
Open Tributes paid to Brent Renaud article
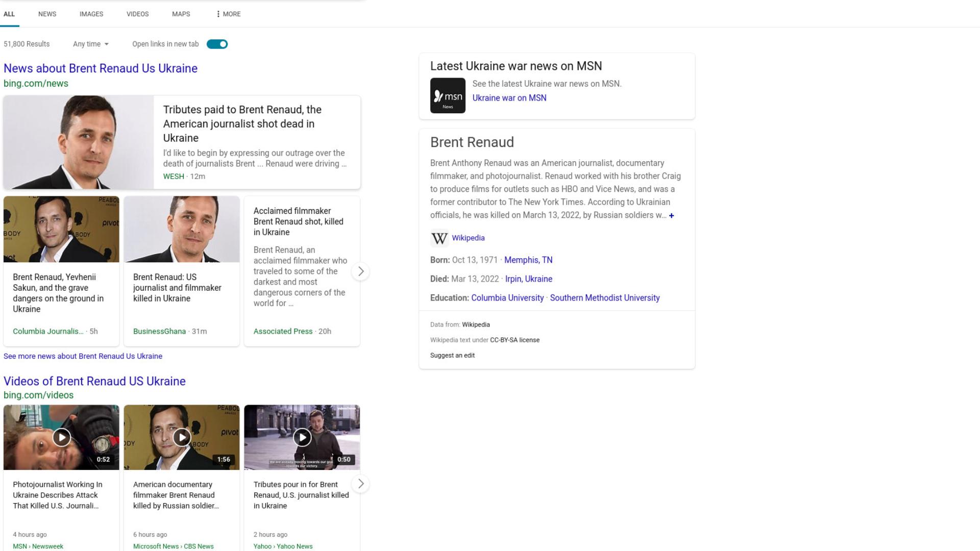pos(242,123)
